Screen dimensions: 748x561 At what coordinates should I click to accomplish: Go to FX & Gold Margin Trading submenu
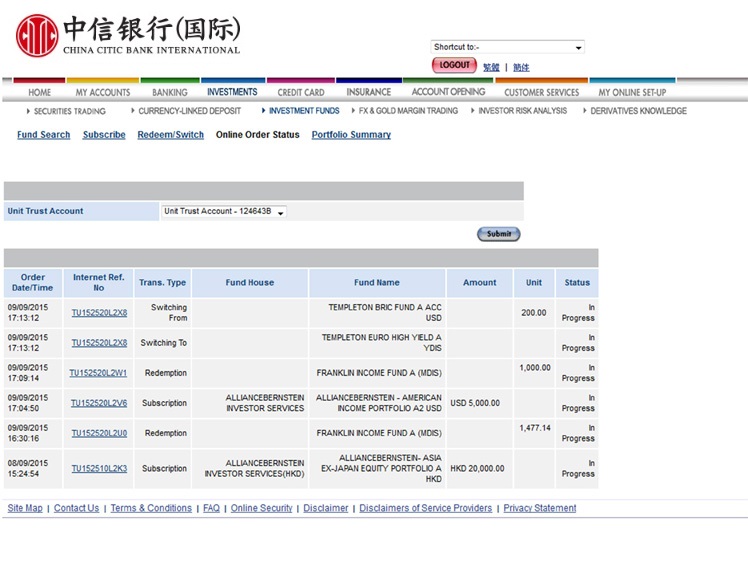pyautogui.click(x=408, y=111)
